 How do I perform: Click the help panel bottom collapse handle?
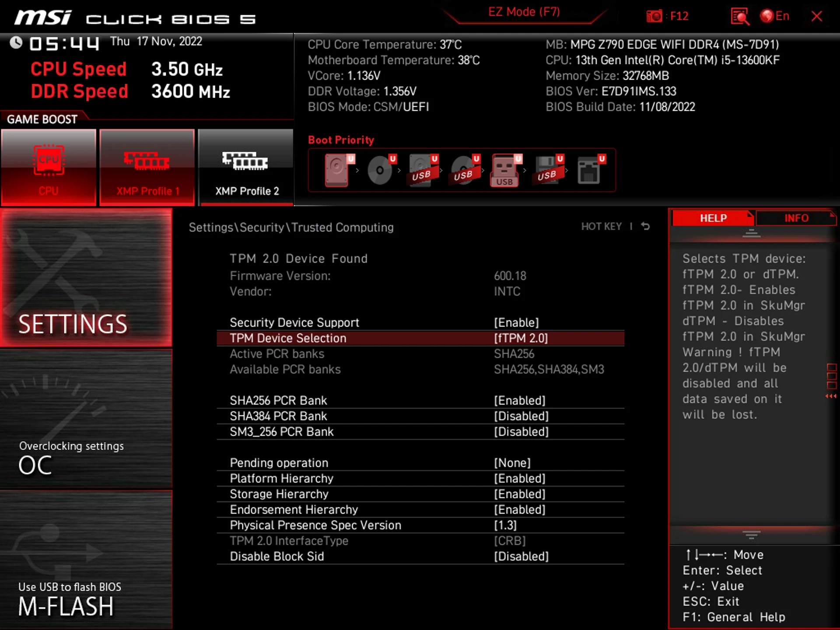tap(751, 535)
